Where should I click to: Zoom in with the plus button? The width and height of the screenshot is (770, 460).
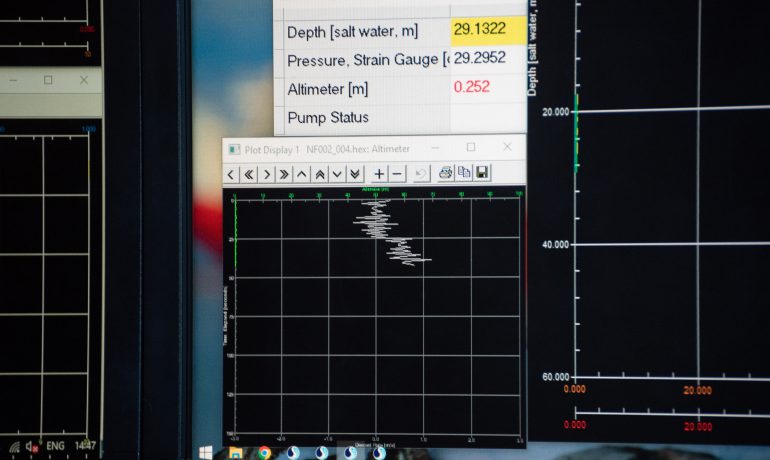click(379, 174)
